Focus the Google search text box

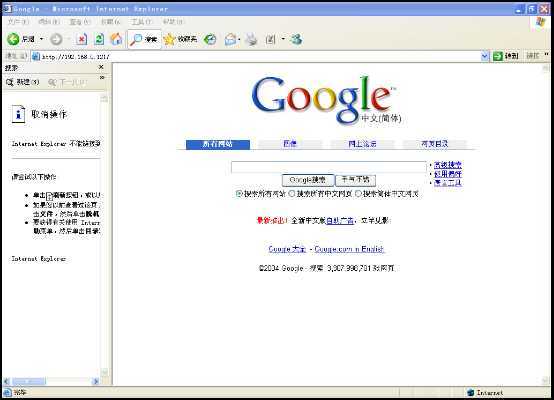[x=329, y=167]
